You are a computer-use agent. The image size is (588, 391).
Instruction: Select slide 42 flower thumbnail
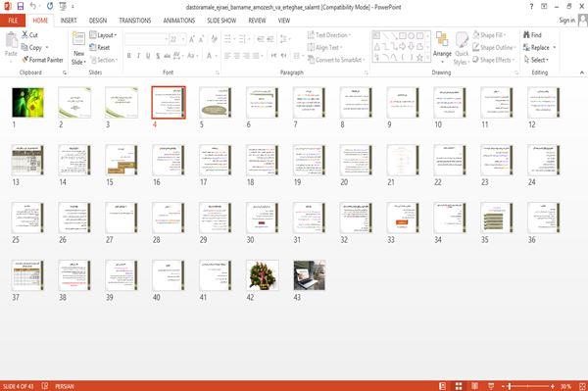point(263,275)
